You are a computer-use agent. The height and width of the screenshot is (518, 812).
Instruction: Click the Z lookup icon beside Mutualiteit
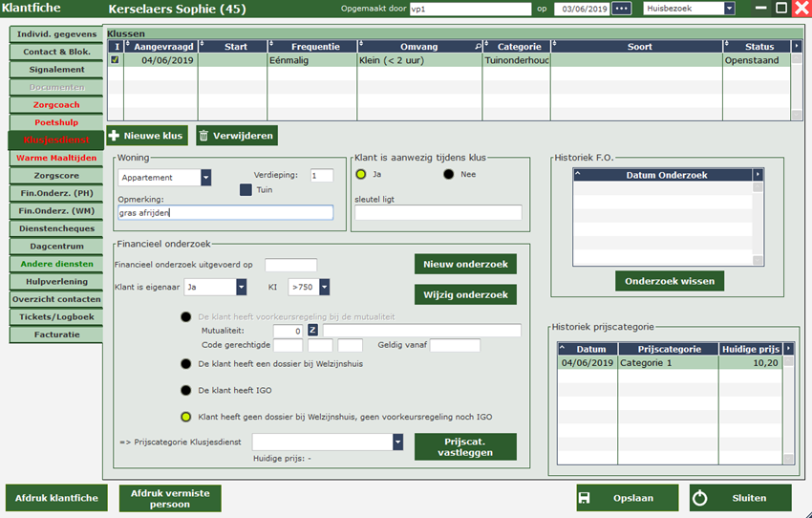click(312, 331)
